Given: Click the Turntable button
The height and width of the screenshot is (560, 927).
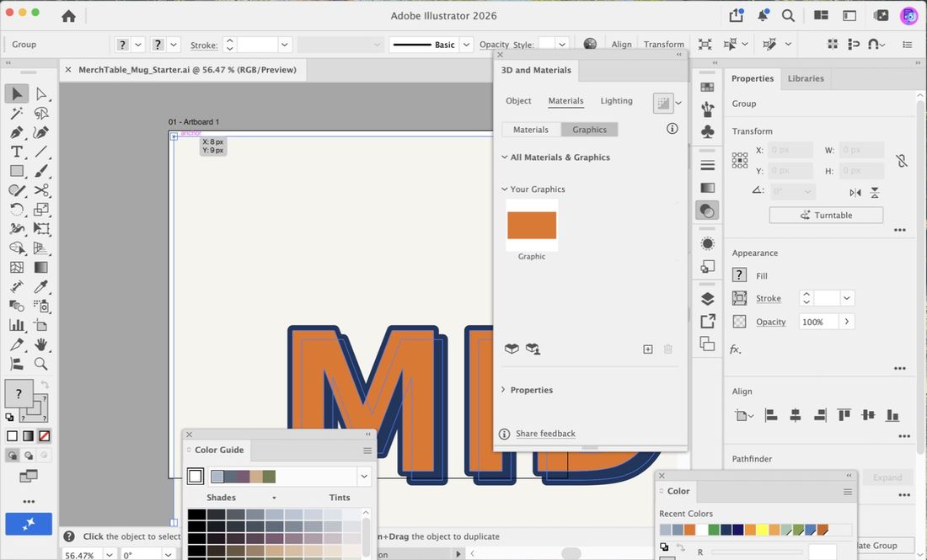Looking at the screenshot, I should coord(826,215).
